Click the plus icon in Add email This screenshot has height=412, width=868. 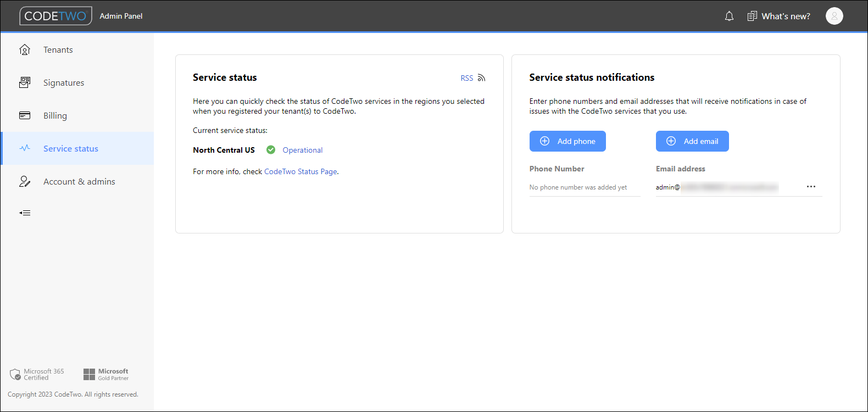click(671, 141)
